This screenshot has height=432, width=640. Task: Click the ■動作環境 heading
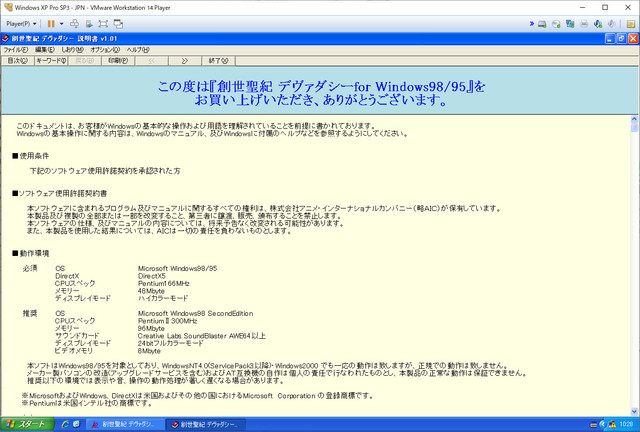31,254
